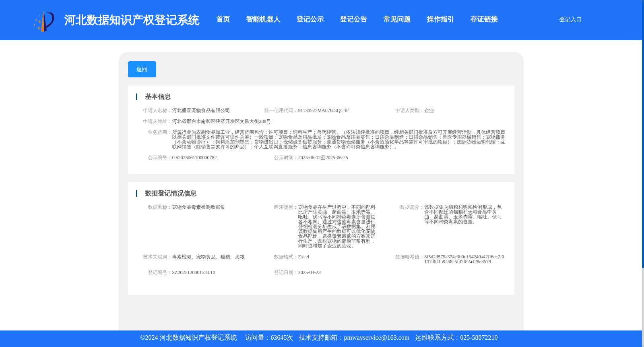Click the 登记入口 link
Screen dimensions: 644x347
point(570,19)
